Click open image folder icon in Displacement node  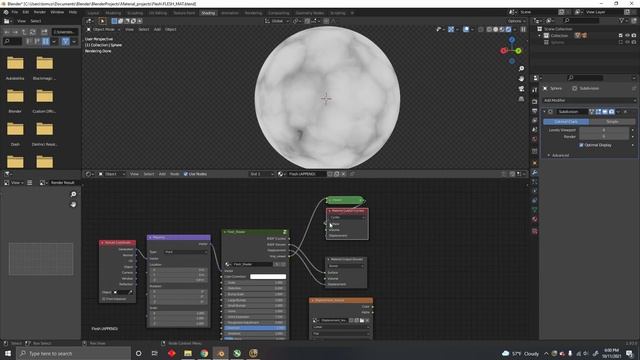point(362,320)
